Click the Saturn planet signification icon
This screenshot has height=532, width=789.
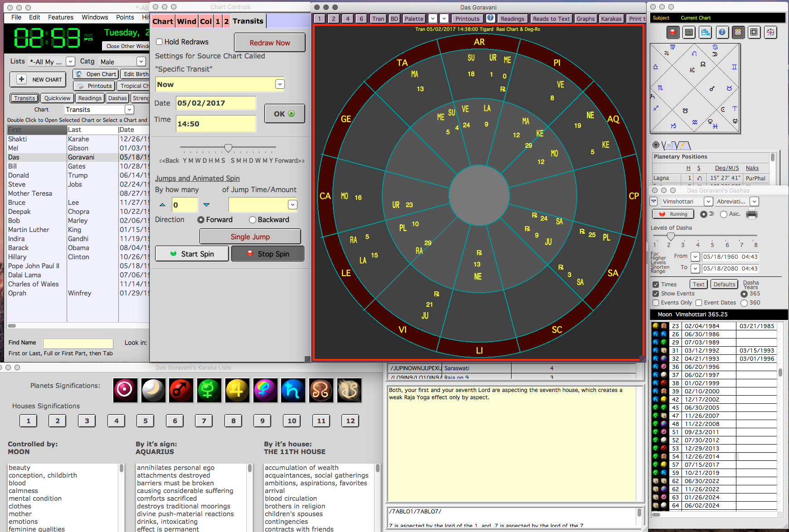pos(293,390)
